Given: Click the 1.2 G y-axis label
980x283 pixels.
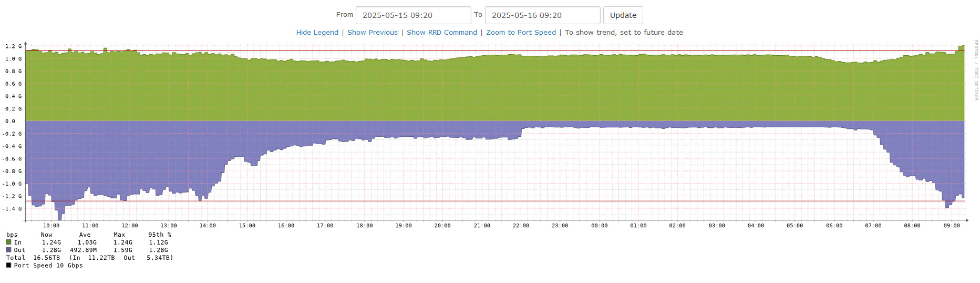Looking at the screenshot, I should [14, 46].
